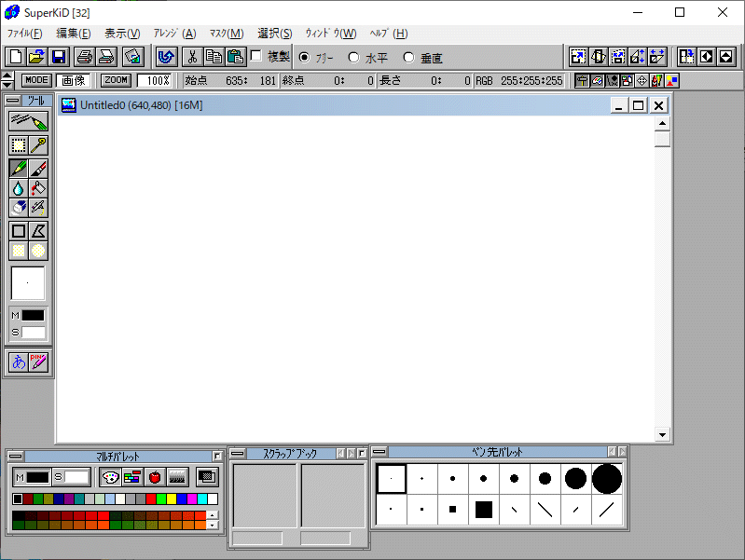Screen dimensions: 745x560
Task: Open the マスク(M) menu
Action: click(x=226, y=34)
